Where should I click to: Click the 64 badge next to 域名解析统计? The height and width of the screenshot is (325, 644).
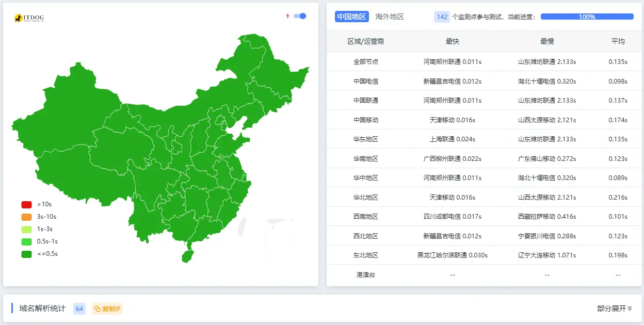point(79,308)
